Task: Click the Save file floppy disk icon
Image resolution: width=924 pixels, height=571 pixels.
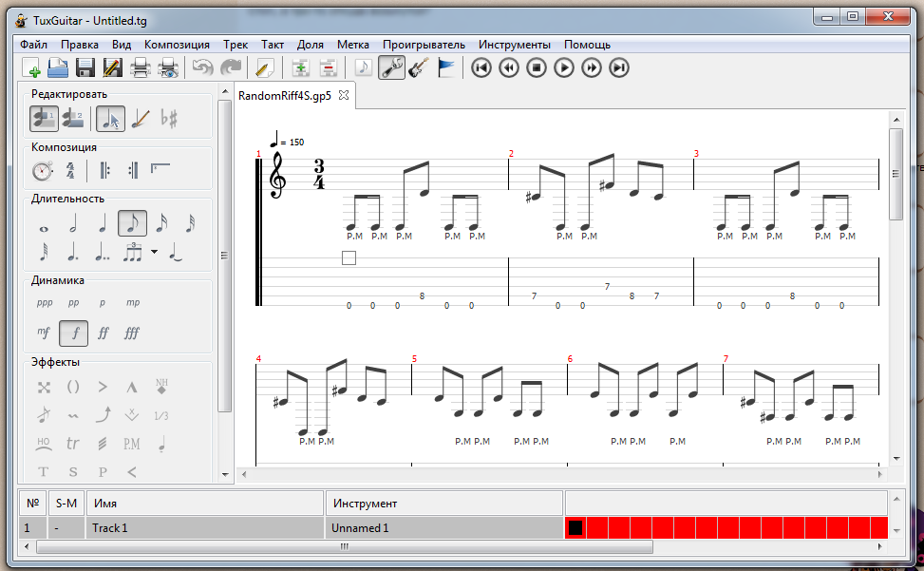Action: tap(85, 67)
